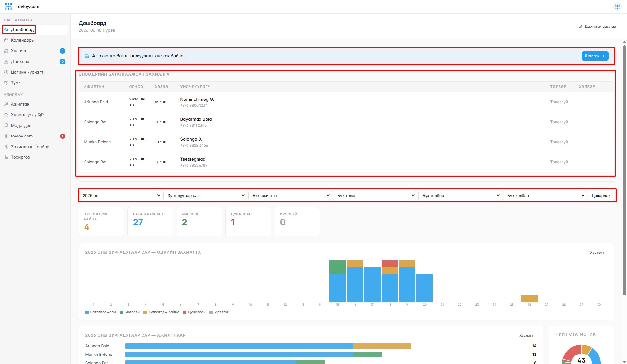This screenshot has width=627, height=364.
Task: Click the inbox icon beside Хүлээлт
Action: tap(6, 51)
